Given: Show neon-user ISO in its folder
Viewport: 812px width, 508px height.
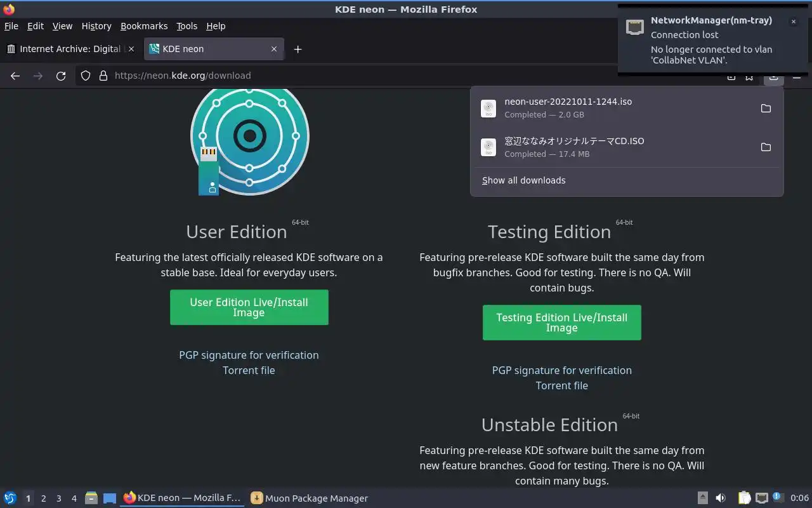Looking at the screenshot, I should click(x=766, y=109).
